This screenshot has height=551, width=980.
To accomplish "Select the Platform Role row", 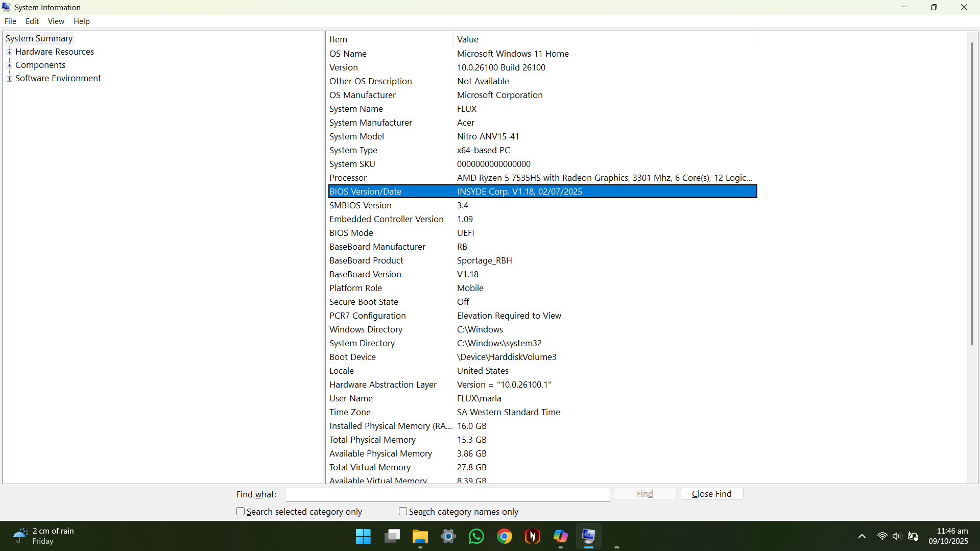I will point(542,288).
